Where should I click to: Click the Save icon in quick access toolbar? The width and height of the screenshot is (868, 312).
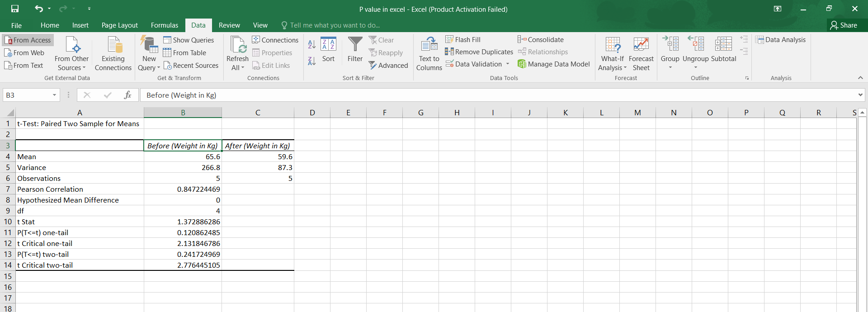tap(15, 9)
